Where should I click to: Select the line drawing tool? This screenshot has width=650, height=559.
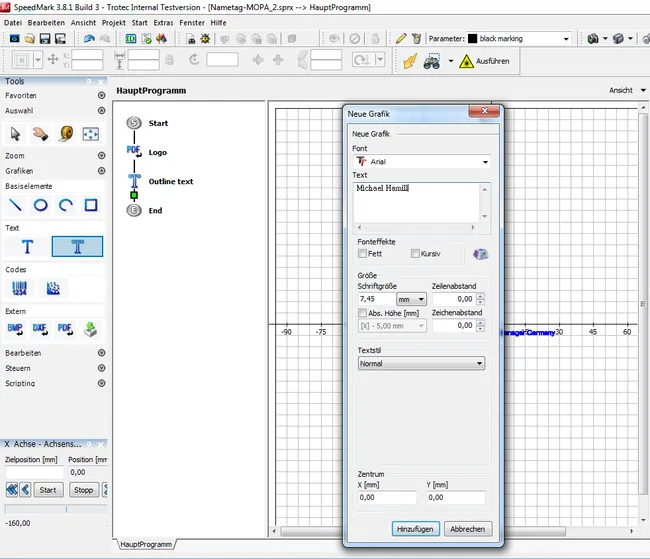coord(16,205)
